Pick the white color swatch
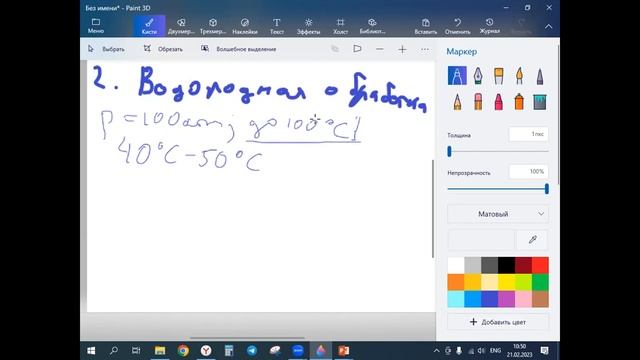Screen dimensions: 640x360 coord(456,266)
